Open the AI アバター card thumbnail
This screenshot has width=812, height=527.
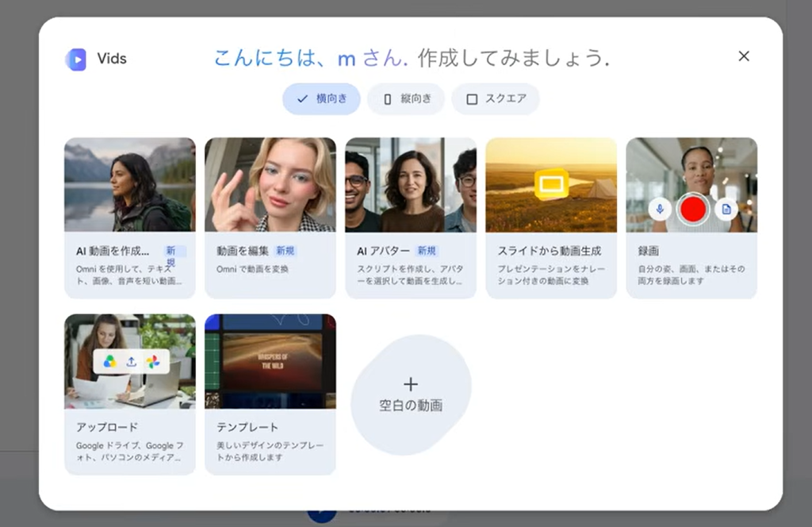[411, 184]
